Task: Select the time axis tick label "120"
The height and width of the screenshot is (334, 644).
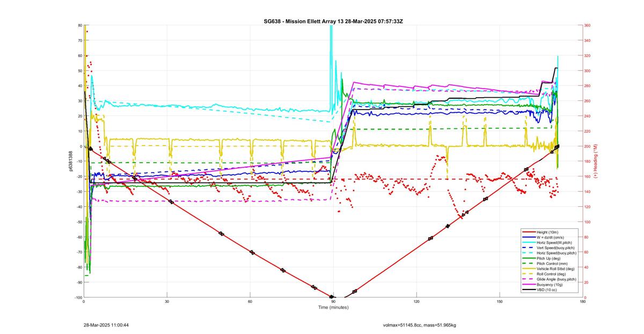Action: coord(416,302)
